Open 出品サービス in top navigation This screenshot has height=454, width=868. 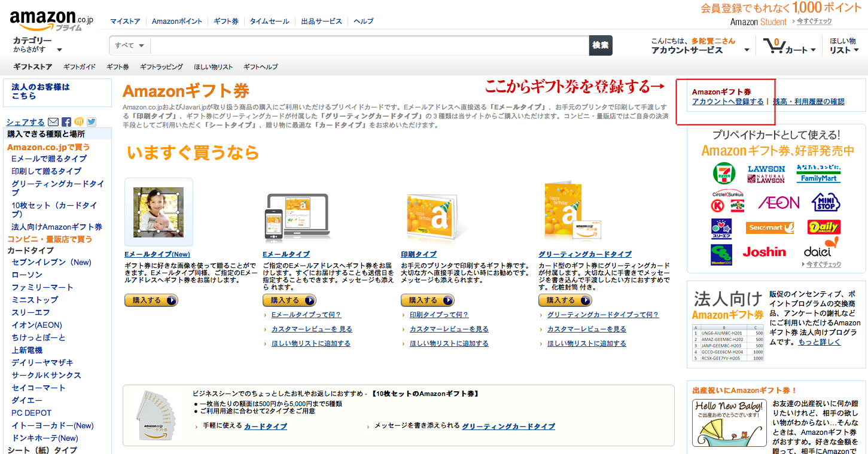click(x=322, y=22)
